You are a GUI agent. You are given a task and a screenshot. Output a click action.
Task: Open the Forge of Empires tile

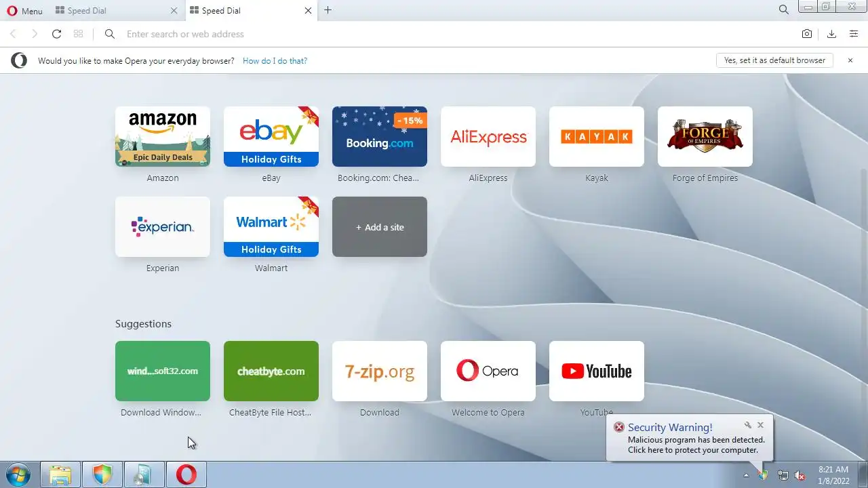point(705,136)
